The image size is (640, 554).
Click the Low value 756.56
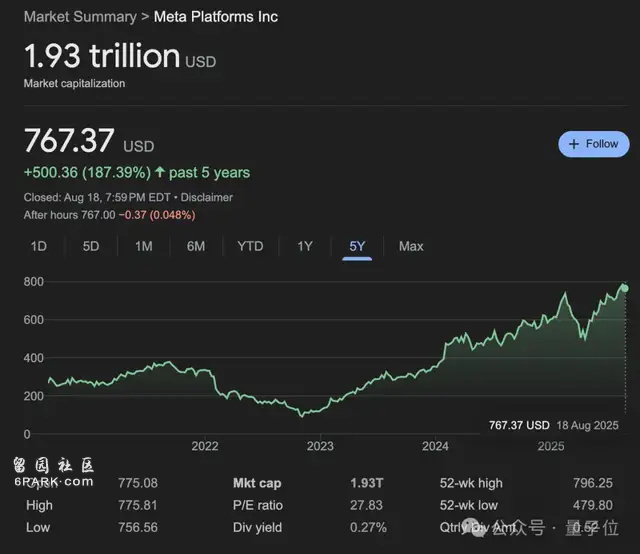tap(138, 527)
